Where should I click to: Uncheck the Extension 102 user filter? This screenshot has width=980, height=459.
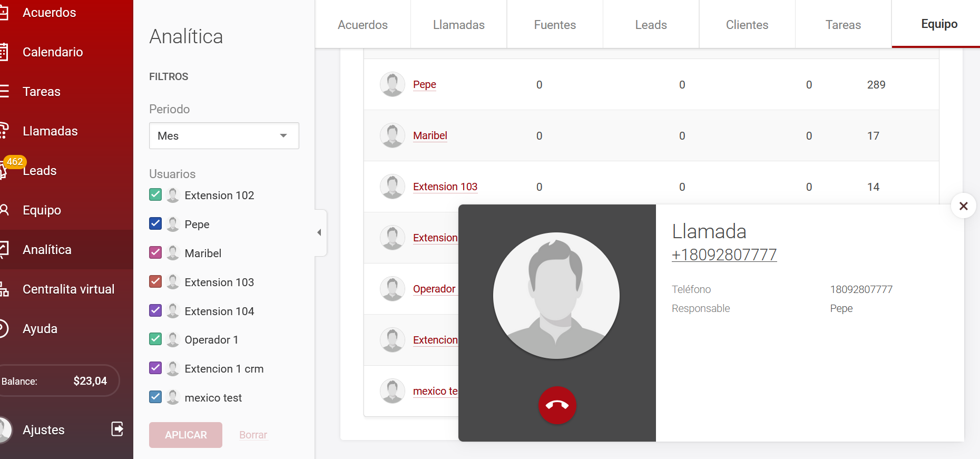point(155,195)
